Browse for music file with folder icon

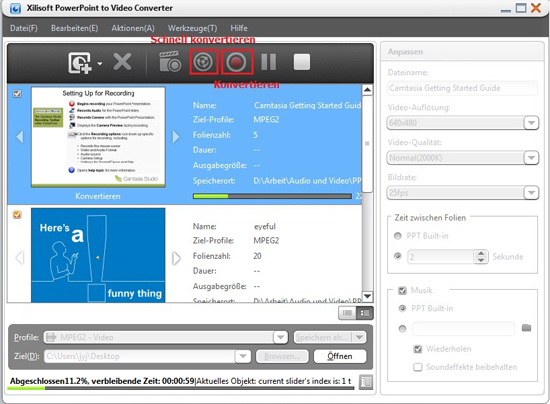click(526, 328)
